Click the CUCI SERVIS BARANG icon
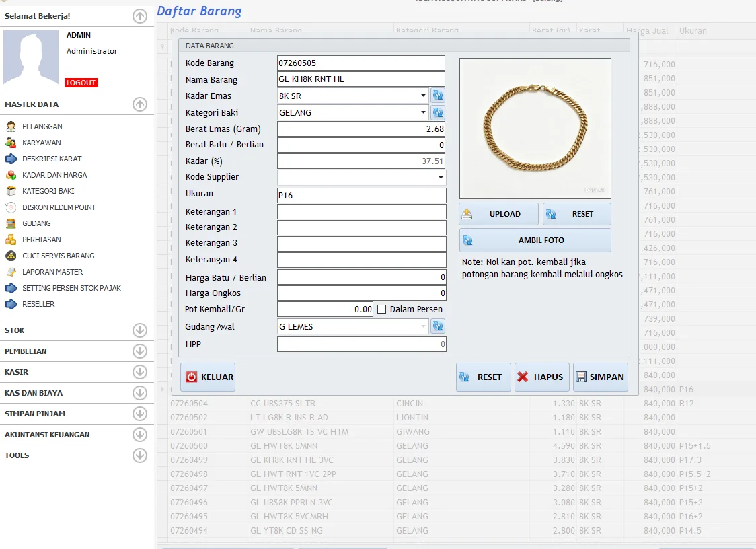 point(11,256)
